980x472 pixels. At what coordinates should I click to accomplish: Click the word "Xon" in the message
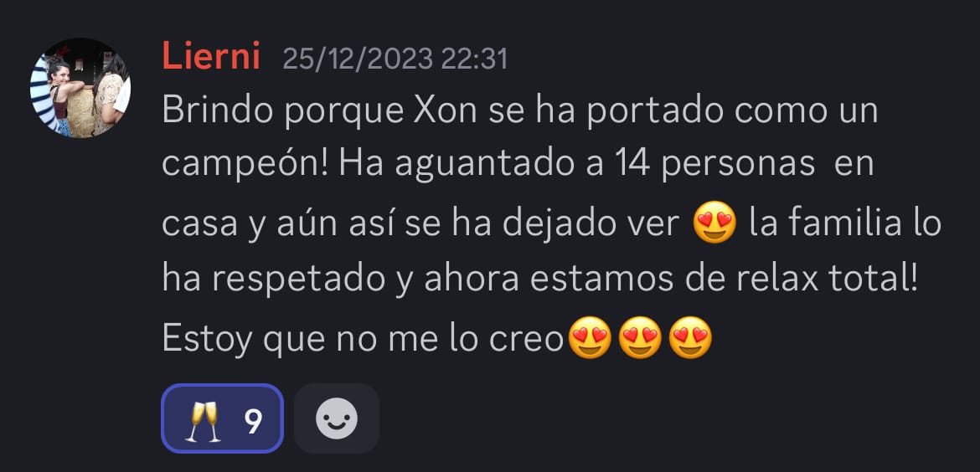(x=446, y=110)
